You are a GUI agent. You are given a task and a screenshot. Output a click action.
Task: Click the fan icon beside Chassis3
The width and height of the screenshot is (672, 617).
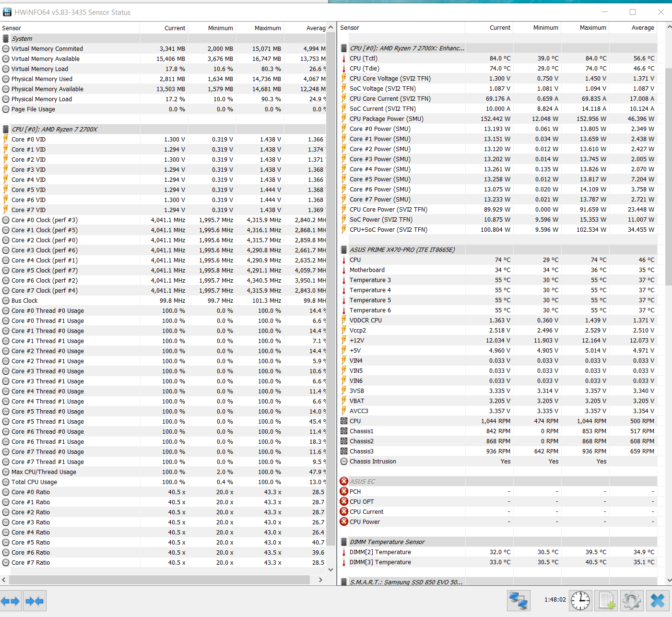tap(344, 451)
